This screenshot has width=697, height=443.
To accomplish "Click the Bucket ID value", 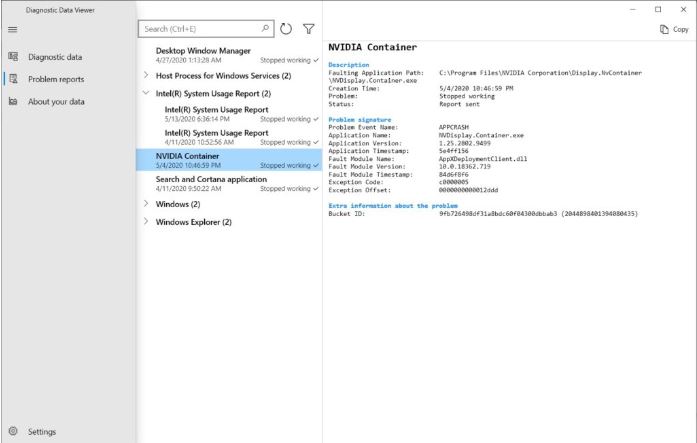I will click(x=538, y=214).
